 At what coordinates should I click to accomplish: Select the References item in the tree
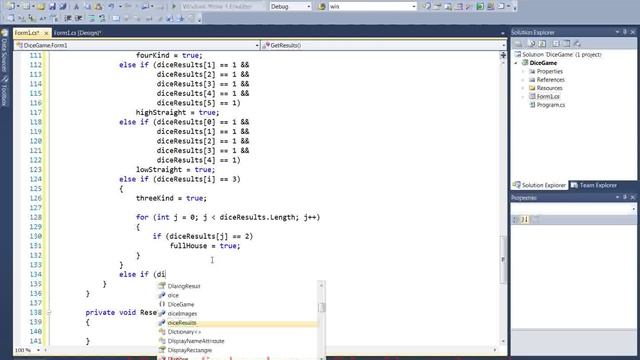(x=551, y=80)
